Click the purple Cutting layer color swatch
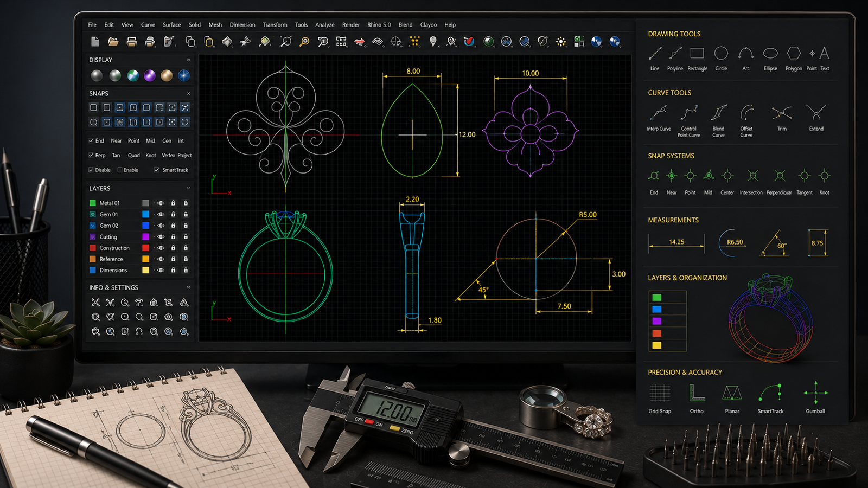Viewport: 868px width, 488px height. pos(145,237)
